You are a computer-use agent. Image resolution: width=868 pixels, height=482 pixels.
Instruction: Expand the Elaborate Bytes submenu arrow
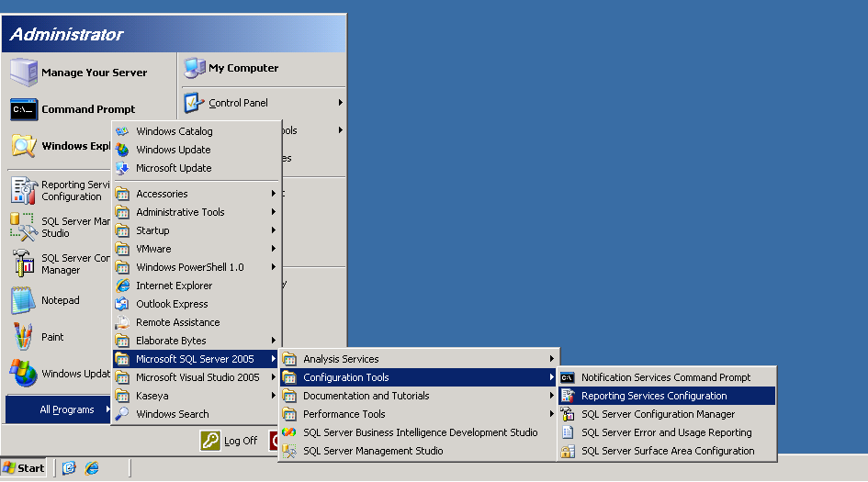click(x=274, y=341)
